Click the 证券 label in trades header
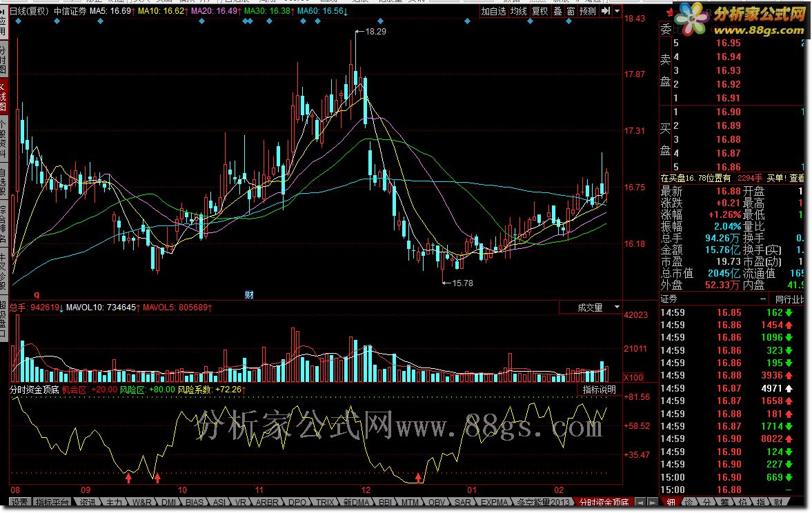 (x=669, y=299)
